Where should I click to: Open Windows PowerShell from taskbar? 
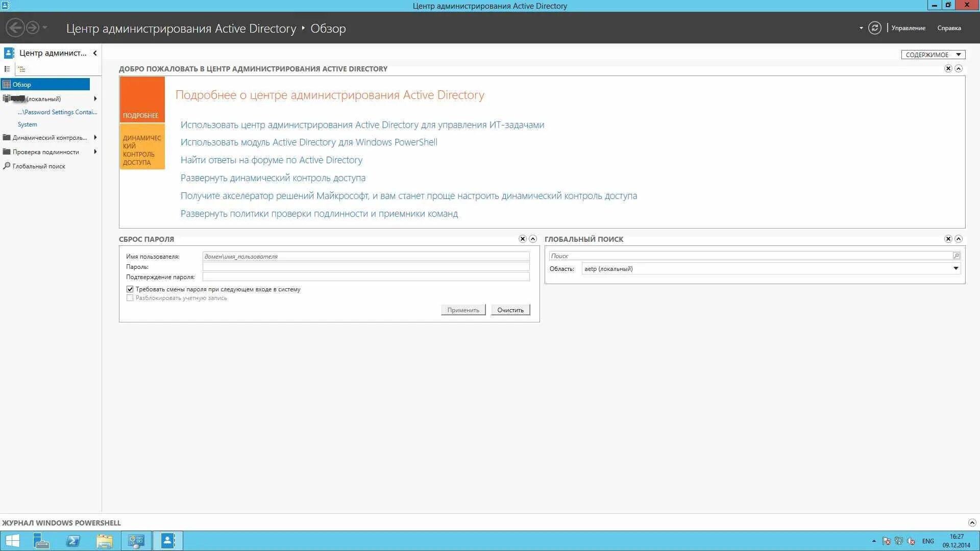pos(73,540)
